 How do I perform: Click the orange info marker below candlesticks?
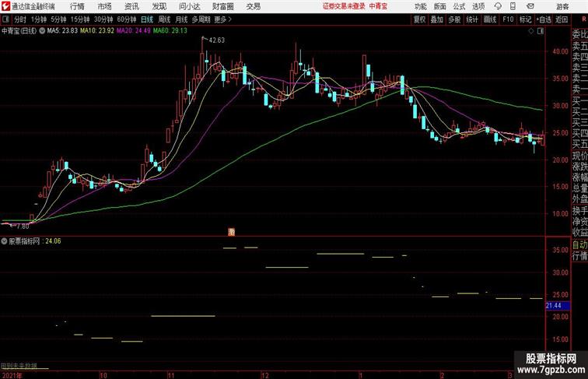pyautogui.click(x=231, y=232)
